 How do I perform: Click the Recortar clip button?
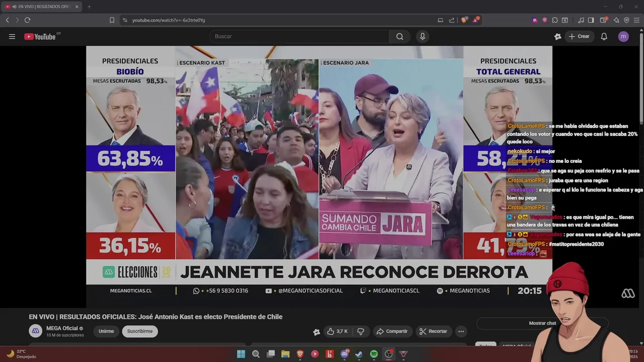tap(433, 331)
